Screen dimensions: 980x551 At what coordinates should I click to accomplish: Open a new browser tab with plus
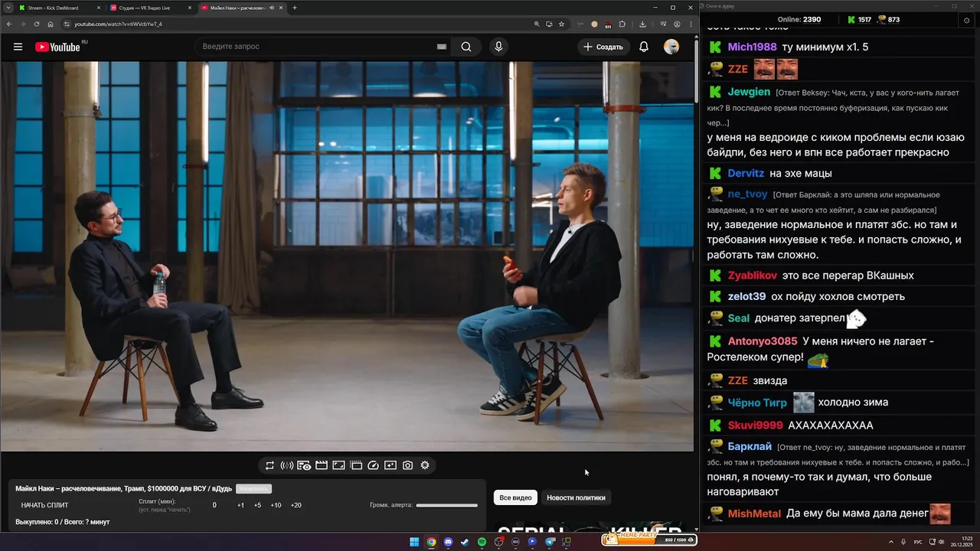coord(295,8)
